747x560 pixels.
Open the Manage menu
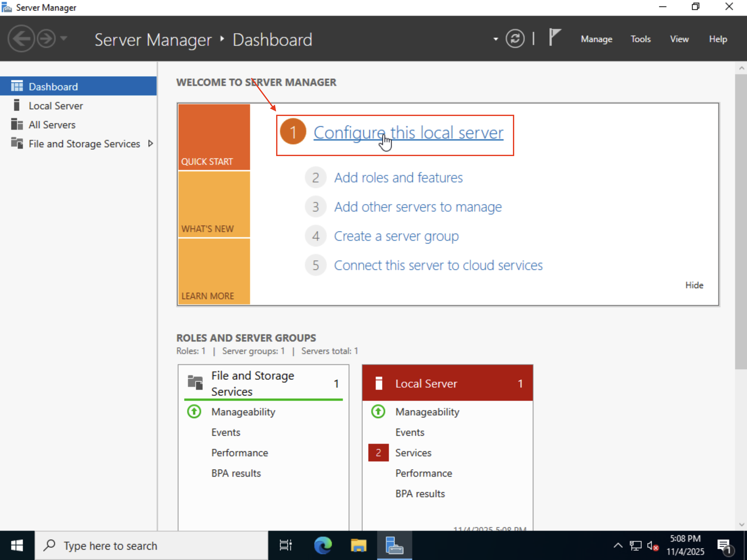click(x=596, y=39)
